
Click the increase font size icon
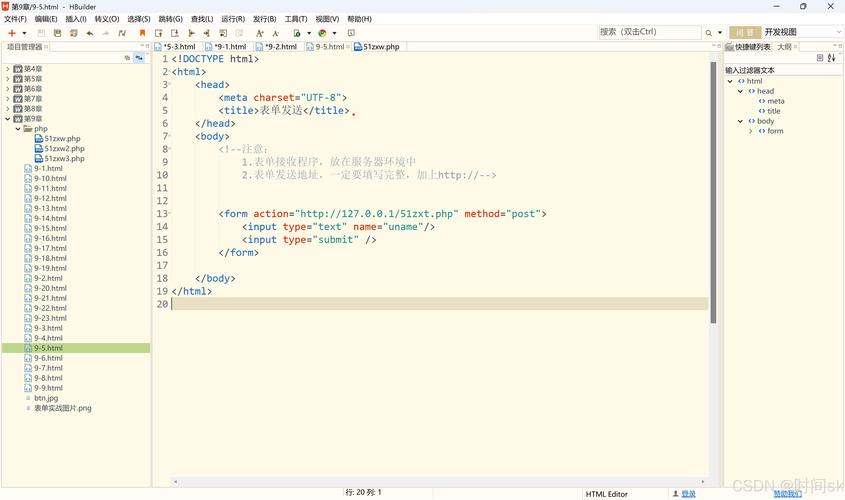[259, 33]
